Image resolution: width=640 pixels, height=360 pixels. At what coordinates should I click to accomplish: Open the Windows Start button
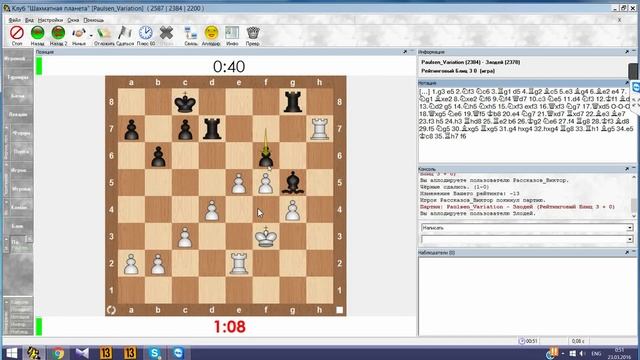point(11,353)
